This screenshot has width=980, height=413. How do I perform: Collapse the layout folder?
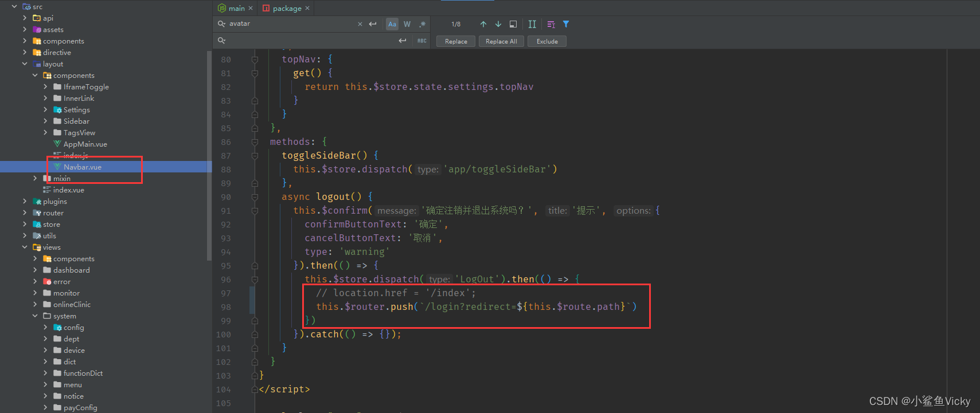pos(25,64)
